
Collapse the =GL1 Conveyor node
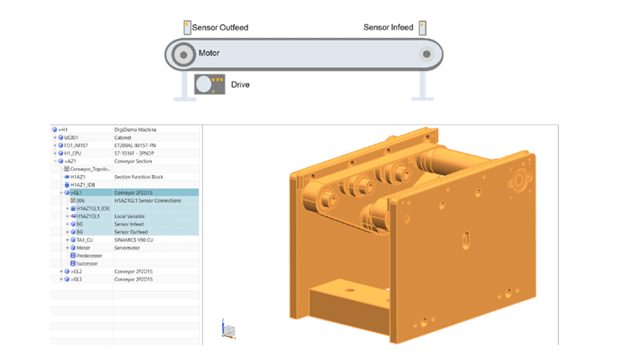tap(62, 193)
